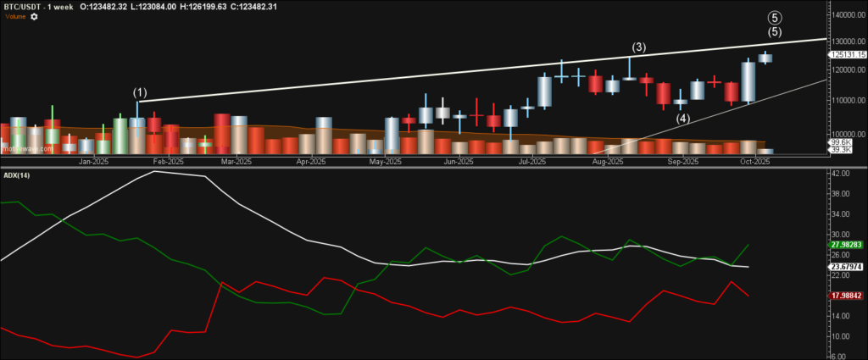Viewport: 868px width, 360px height.
Task: Click the white ADX value 23.67974
Action: 847,267
